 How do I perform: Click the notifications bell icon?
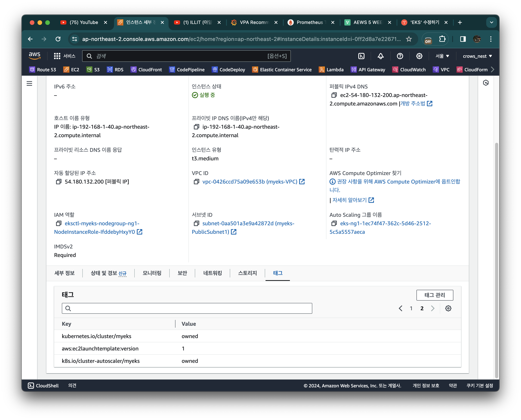point(380,56)
